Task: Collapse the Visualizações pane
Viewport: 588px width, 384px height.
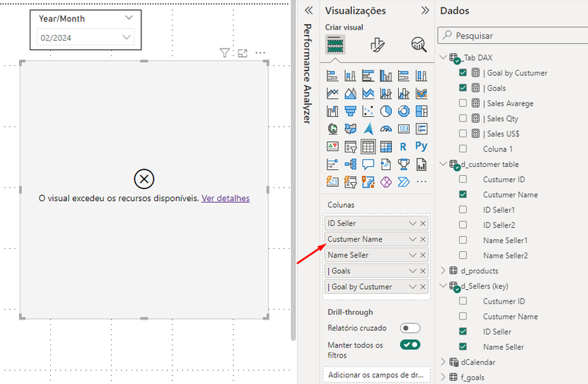Action: (425, 11)
